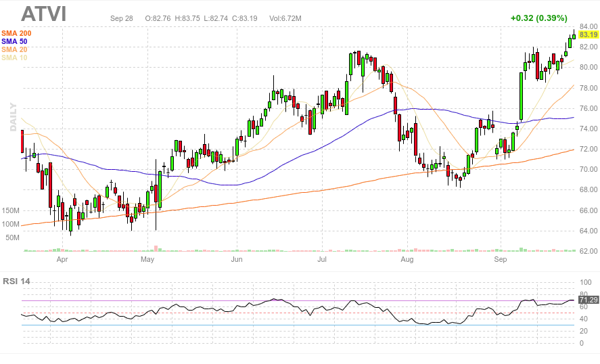Click the Sep month axis label

pyautogui.click(x=501, y=260)
